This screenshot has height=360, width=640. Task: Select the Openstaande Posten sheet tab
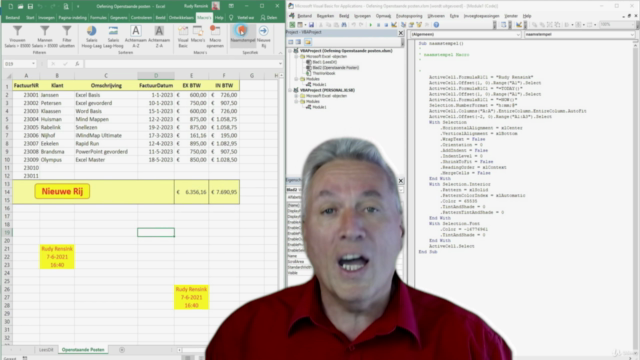[x=83, y=350]
